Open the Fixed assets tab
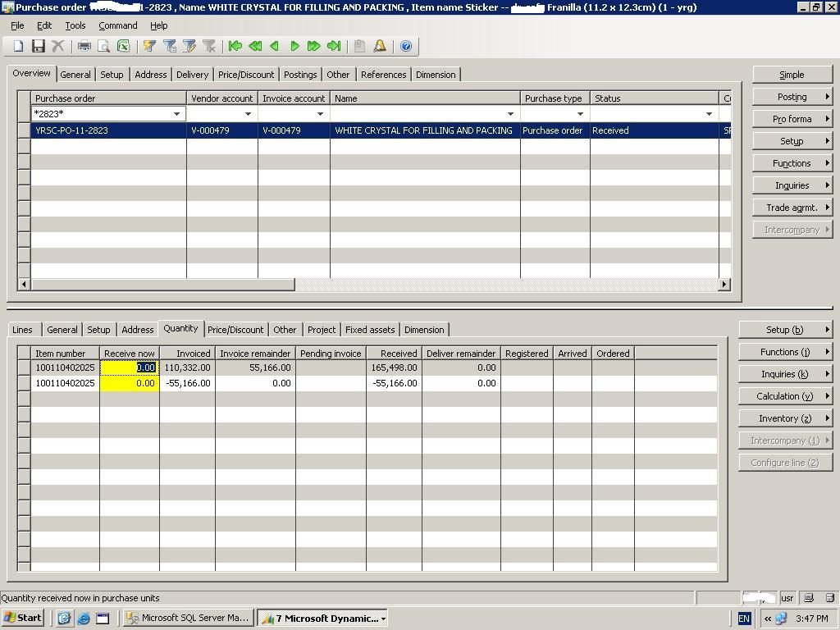 pos(370,330)
